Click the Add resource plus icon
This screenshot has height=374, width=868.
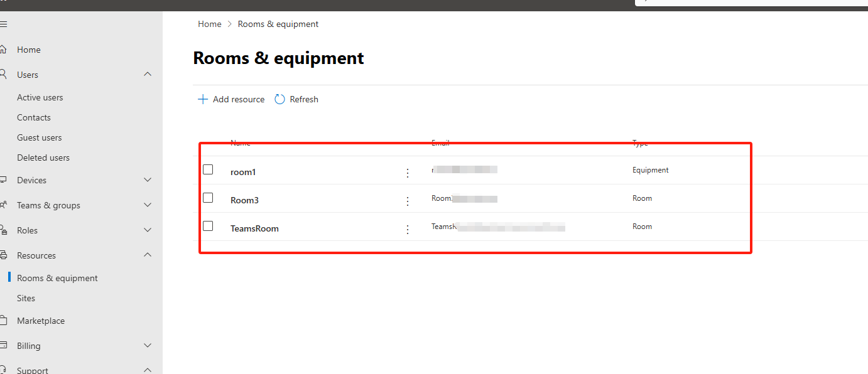point(203,99)
